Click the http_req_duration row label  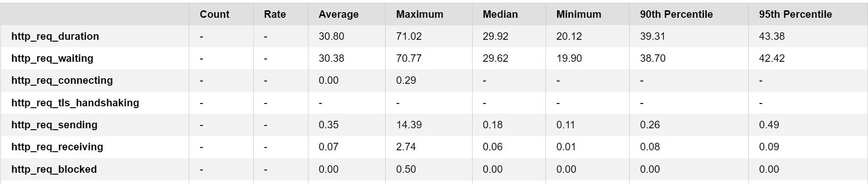point(55,37)
